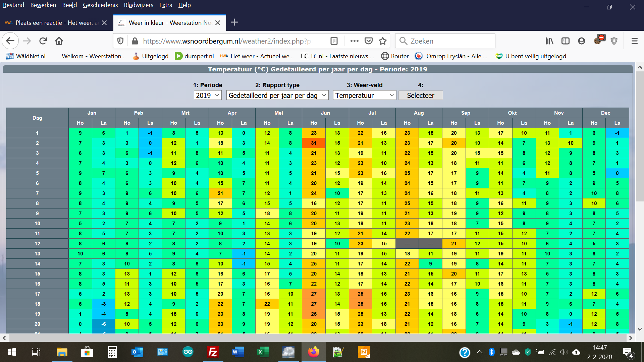The width and height of the screenshot is (644, 362).
Task: Open the Bladwijzers menu
Action: [x=138, y=5]
